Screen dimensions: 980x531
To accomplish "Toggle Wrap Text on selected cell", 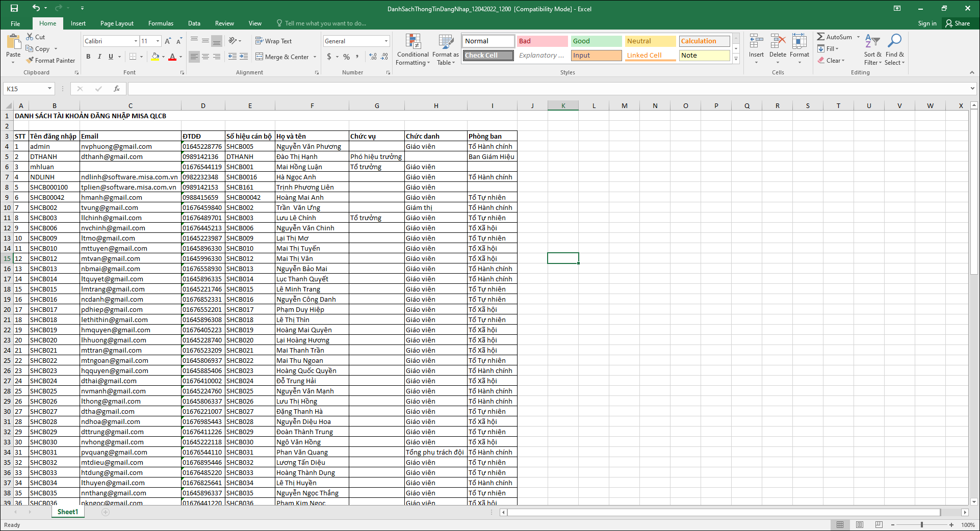I will click(273, 41).
